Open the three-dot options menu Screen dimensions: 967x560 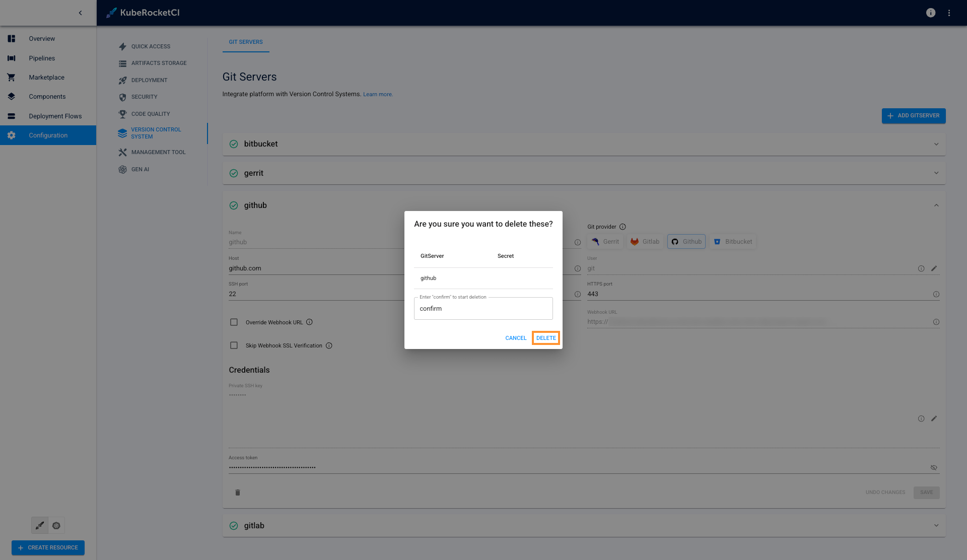click(949, 13)
